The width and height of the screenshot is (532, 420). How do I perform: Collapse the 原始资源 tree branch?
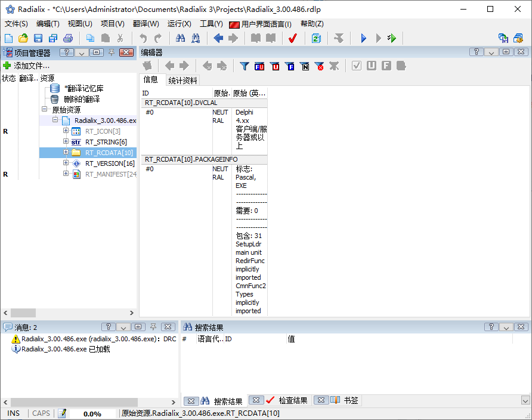pos(45,109)
